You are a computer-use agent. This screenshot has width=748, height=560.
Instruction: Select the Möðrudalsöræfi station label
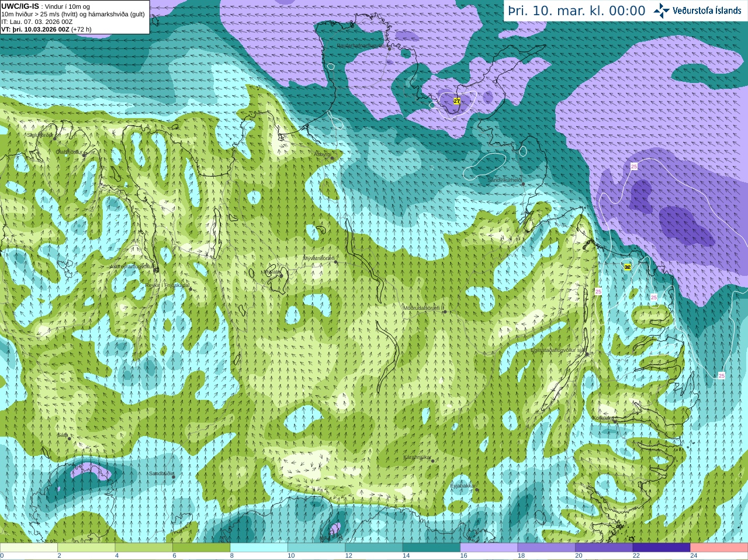click(424, 308)
